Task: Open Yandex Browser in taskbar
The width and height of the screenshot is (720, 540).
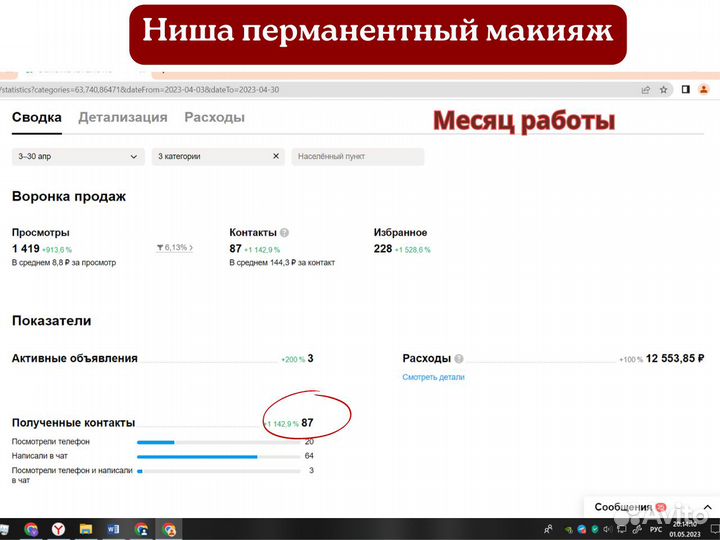Action: click(x=58, y=529)
